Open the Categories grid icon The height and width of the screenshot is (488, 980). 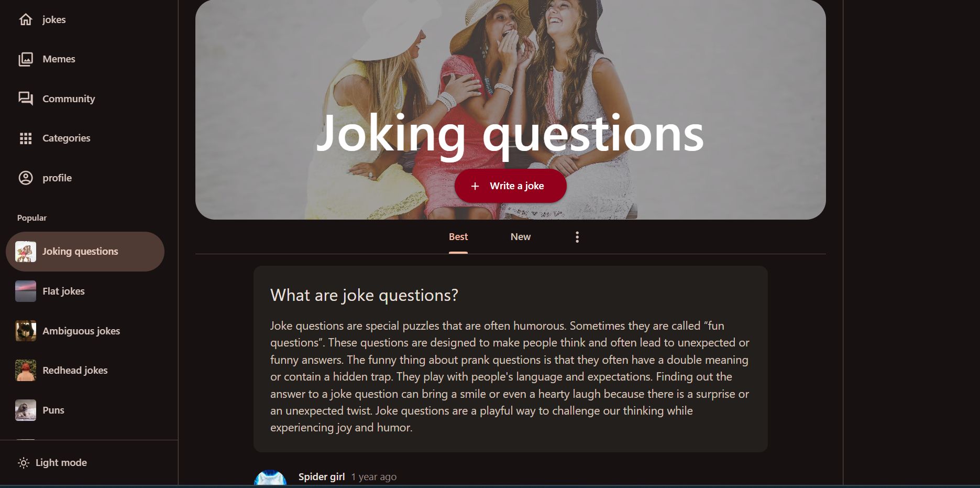pos(26,138)
